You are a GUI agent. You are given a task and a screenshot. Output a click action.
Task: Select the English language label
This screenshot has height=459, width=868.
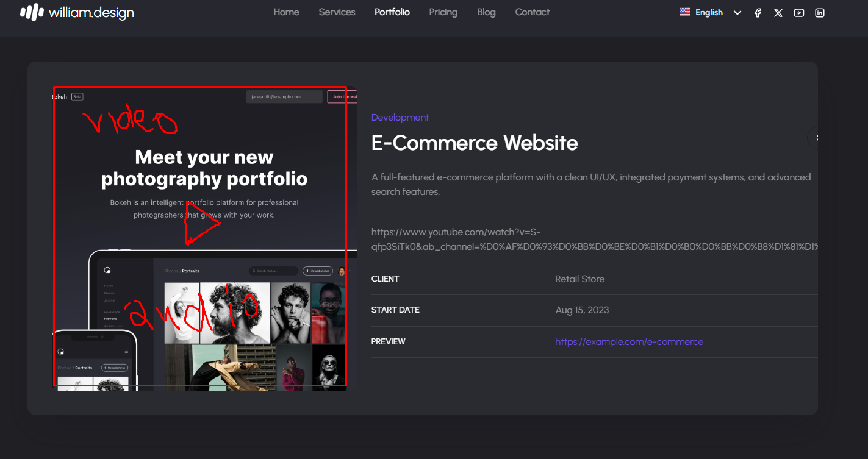point(709,13)
